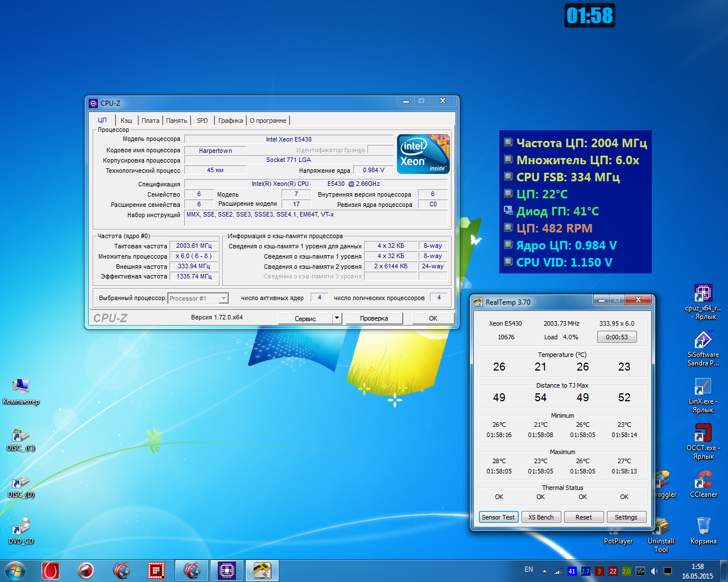
Task: Click the Проверка button in CPU-Z
Action: 374,318
